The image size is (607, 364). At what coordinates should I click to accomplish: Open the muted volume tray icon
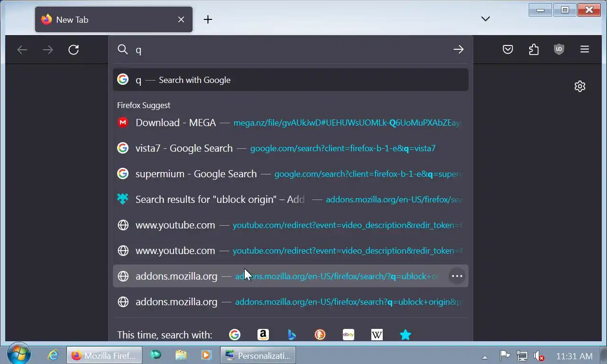[539, 355]
